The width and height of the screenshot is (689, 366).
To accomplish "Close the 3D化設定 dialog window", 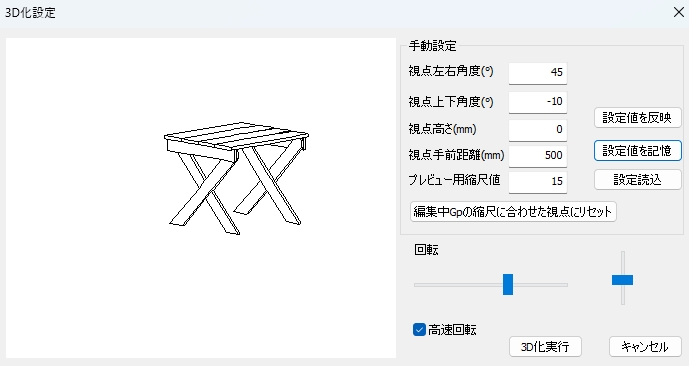I will pyautogui.click(x=678, y=12).
